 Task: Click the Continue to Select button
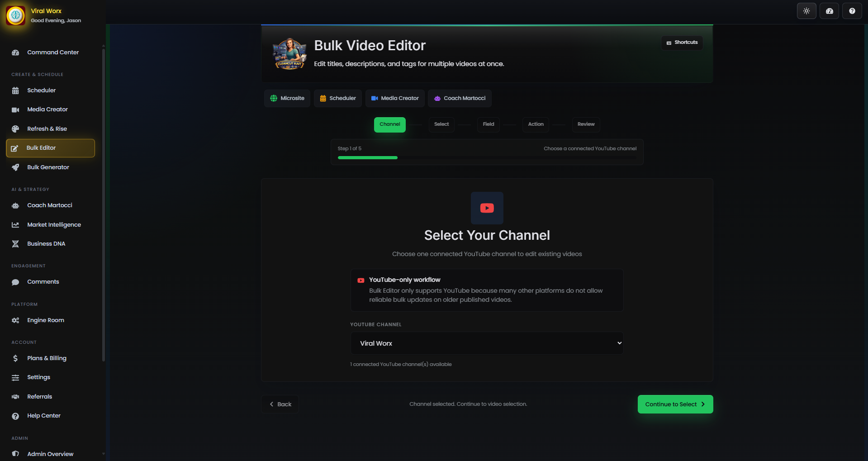[675, 404]
